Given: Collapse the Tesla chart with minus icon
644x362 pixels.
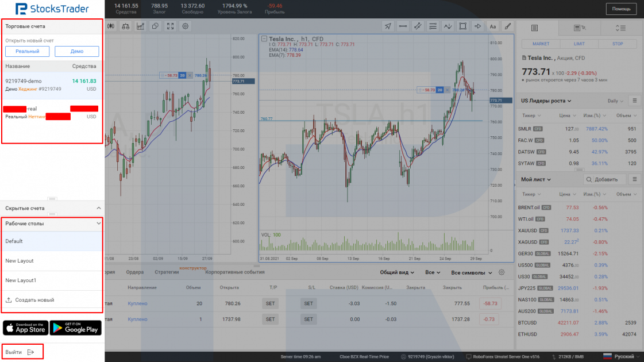Looking at the screenshot, I should (264, 38).
